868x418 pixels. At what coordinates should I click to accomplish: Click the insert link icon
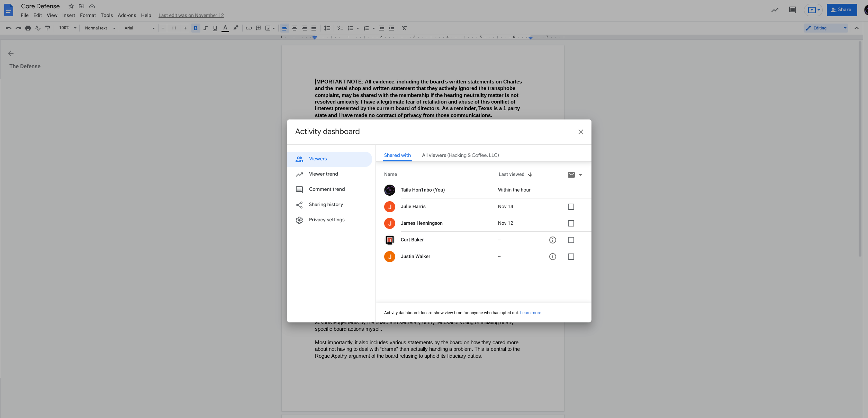(248, 28)
